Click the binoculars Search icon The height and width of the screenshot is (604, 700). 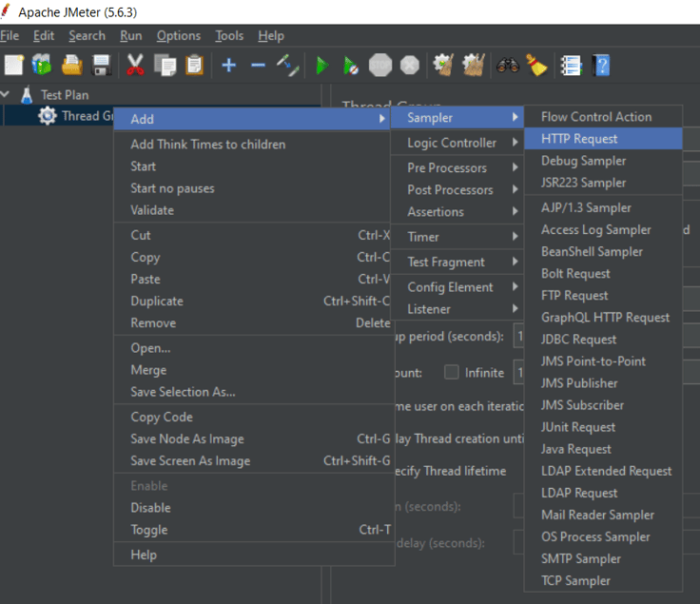coord(507,66)
